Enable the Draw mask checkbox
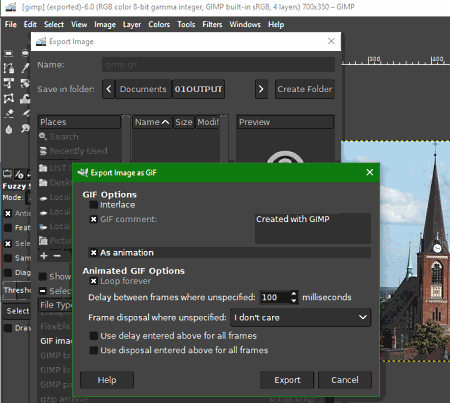The width and height of the screenshot is (450, 403). [8, 328]
